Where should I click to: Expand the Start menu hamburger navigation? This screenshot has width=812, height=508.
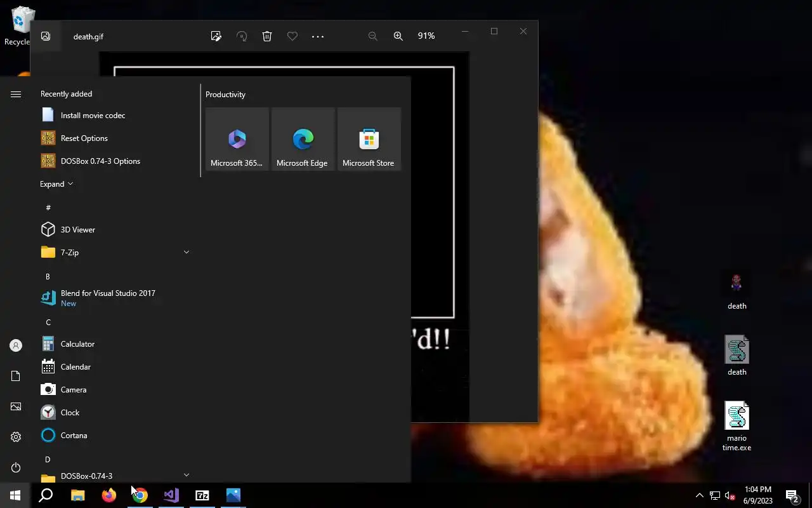pos(16,94)
